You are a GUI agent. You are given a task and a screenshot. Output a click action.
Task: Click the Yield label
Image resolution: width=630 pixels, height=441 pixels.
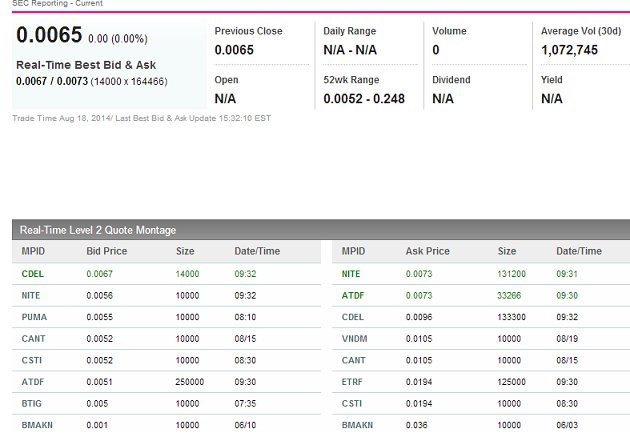point(552,80)
